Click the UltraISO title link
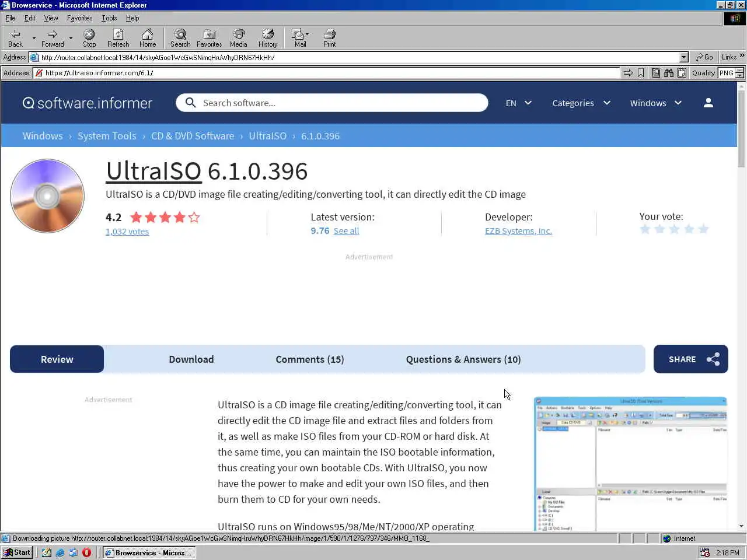Viewport: 747px width, 560px height. 153,171
